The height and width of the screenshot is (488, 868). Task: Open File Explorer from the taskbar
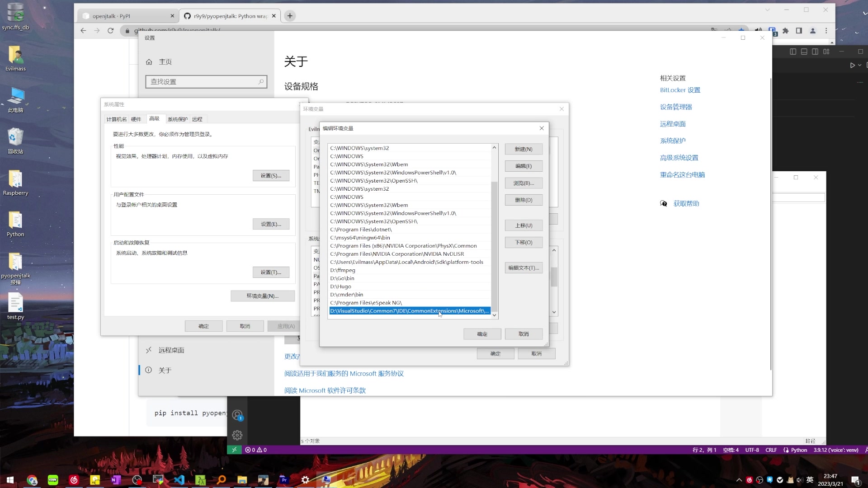[242, 480]
